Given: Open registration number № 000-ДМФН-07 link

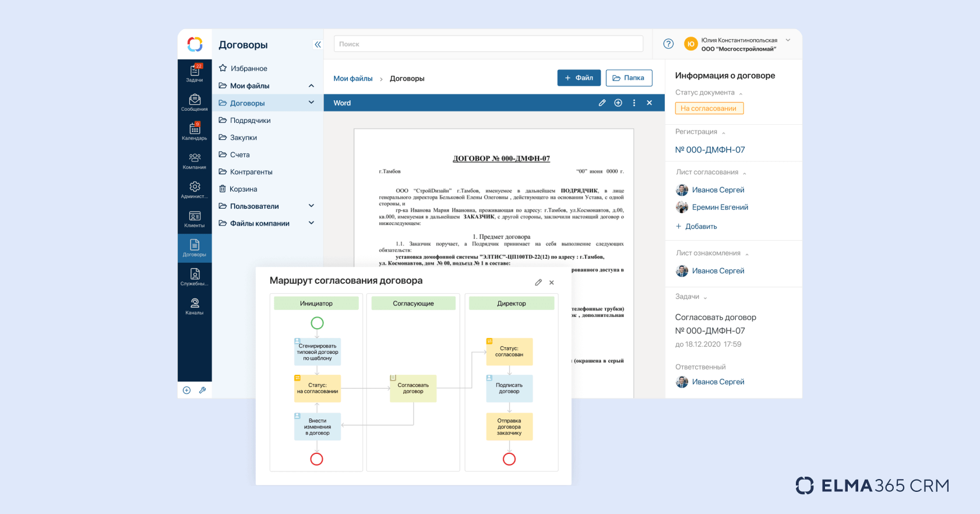Looking at the screenshot, I should click(x=710, y=150).
